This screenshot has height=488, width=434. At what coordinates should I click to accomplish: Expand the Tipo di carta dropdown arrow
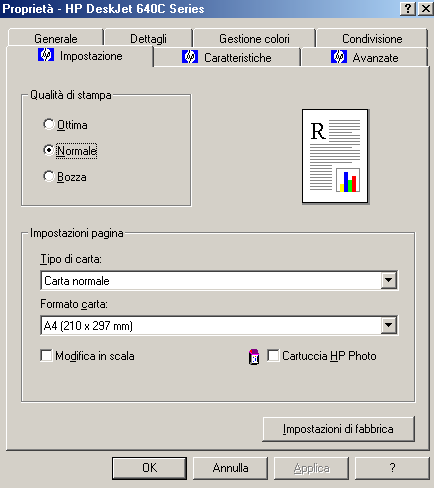pyautogui.click(x=389, y=280)
